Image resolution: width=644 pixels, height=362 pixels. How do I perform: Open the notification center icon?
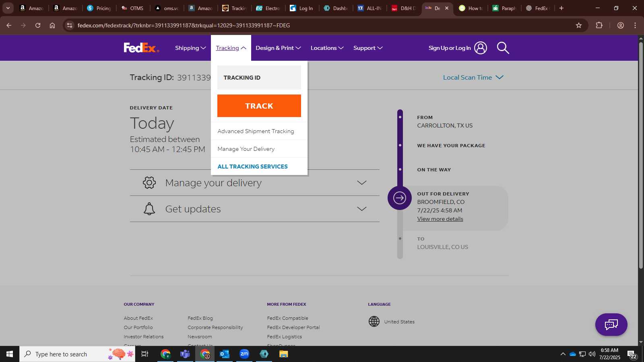coord(632,354)
